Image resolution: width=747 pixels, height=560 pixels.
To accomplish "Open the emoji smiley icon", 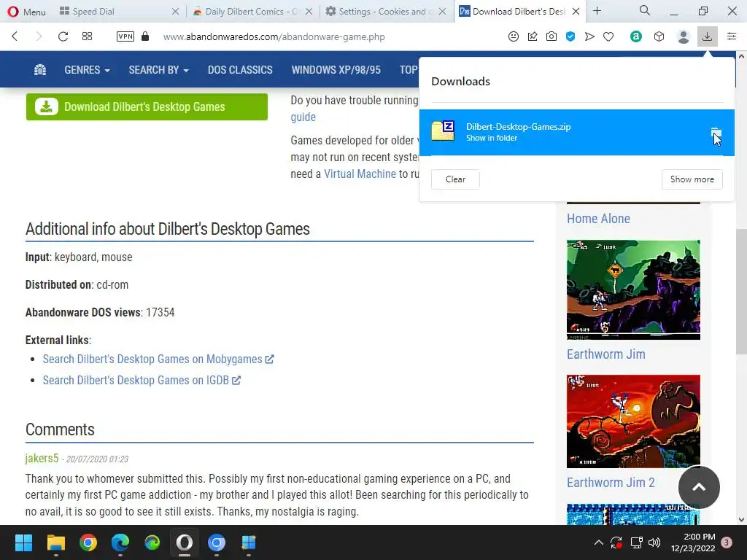I will point(514,36).
